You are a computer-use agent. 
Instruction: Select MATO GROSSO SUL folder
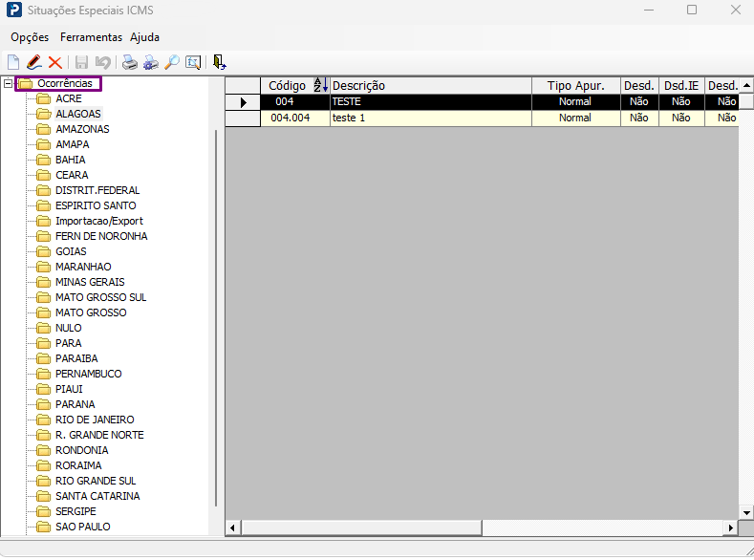pos(100,297)
